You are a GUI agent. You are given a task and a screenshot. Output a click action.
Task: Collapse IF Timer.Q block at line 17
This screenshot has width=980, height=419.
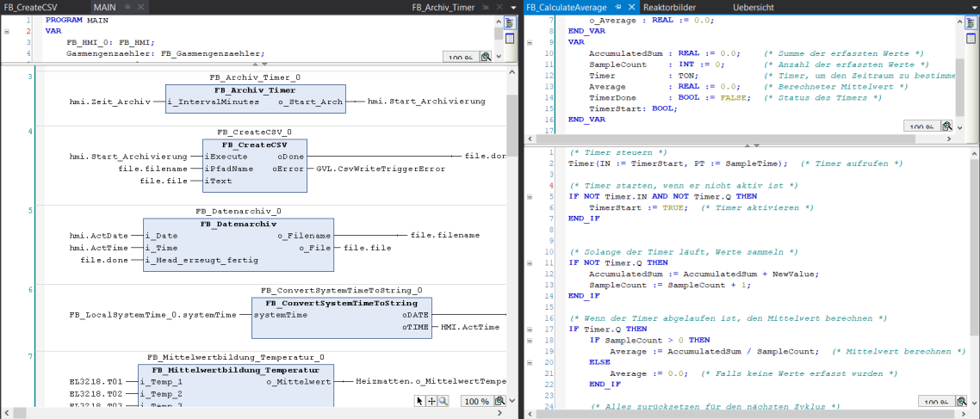click(x=530, y=329)
